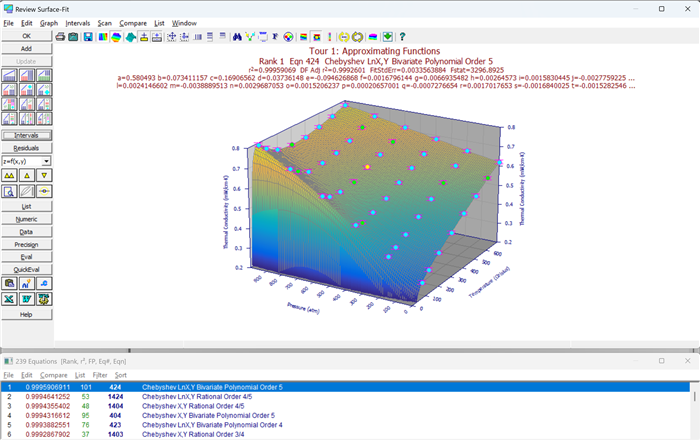Click the teal shaded surface toolbar icon

click(130, 37)
